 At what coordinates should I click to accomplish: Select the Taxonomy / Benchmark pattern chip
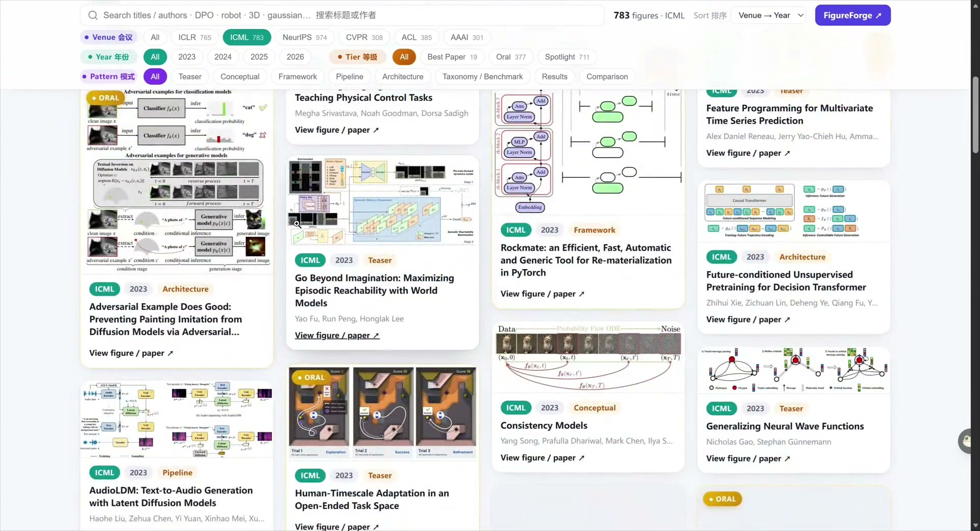[x=482, y=77]
